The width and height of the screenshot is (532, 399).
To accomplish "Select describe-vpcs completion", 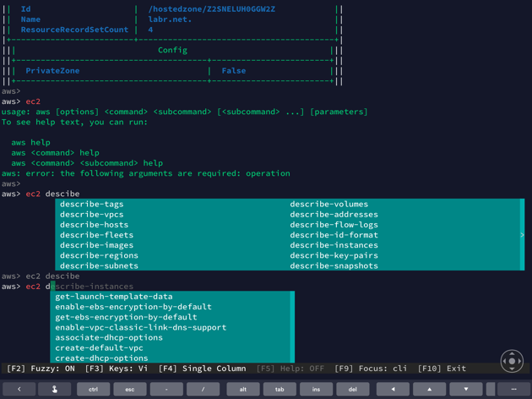I will click(91, 214).
